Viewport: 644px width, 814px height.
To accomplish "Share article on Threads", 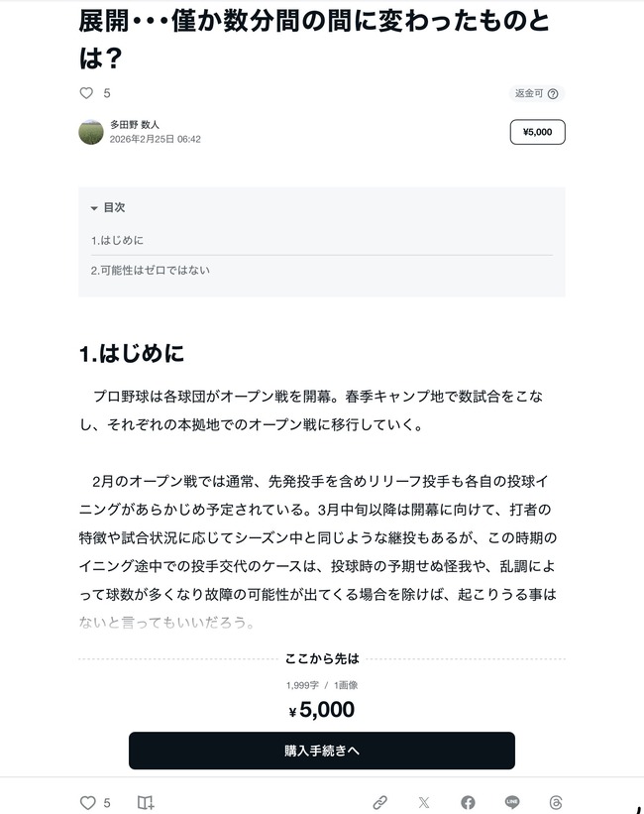I will pos(556,802).
